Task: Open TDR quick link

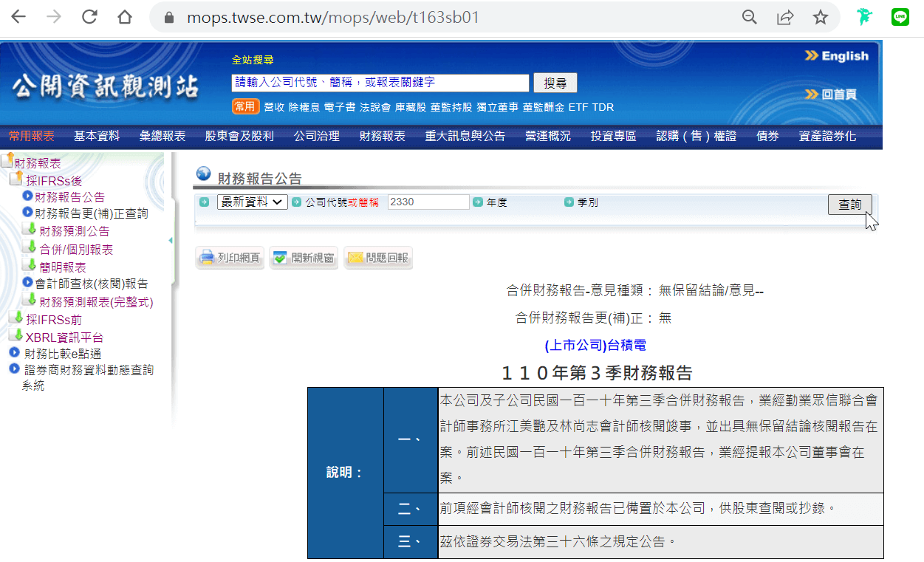Action: [603, 107]
